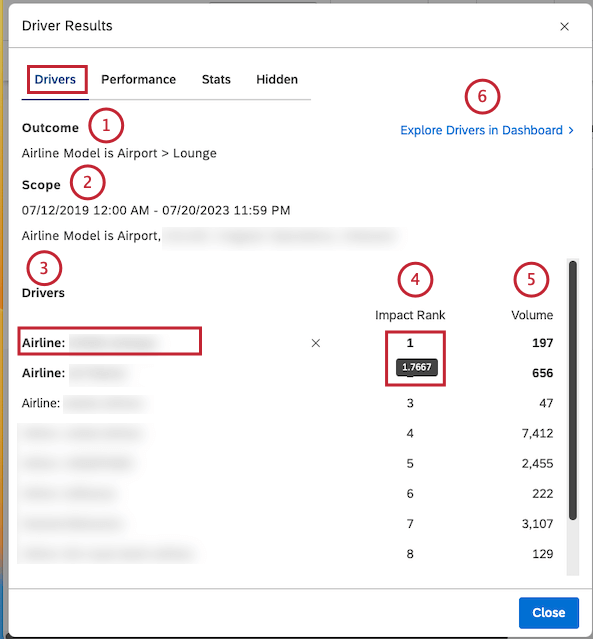This screenshot has width=593, height=639.
Task: Click impact rank 1 value
Action: click(410, 343)
